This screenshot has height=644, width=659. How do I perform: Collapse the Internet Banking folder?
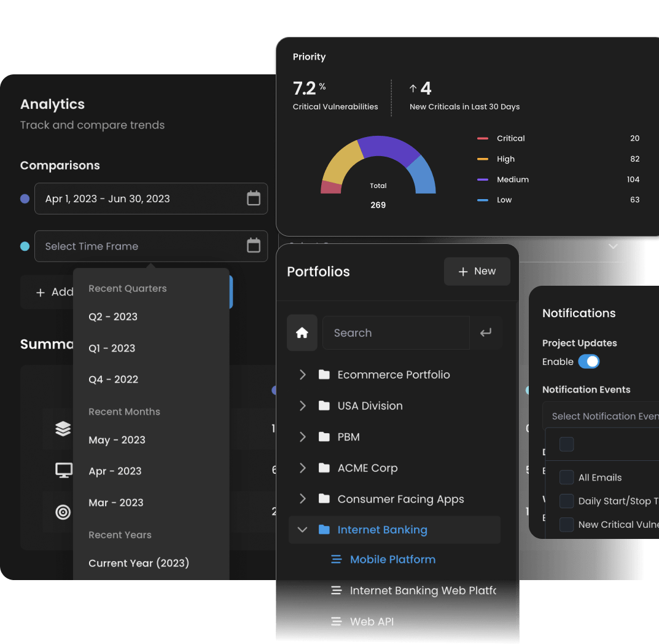302,530
